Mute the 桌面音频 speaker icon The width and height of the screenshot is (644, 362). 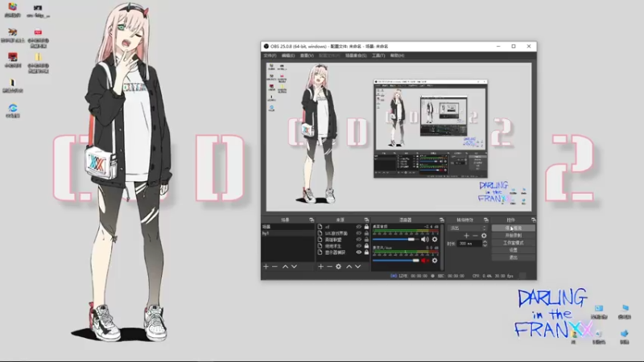(425, 239)
